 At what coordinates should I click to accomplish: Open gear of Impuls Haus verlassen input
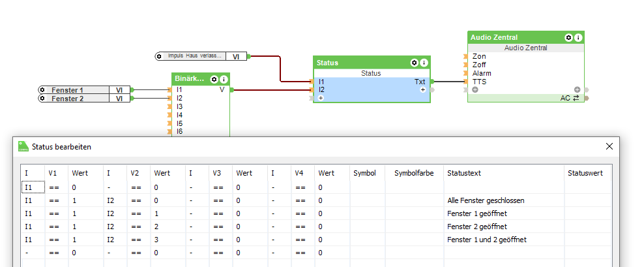coord(159,56)
